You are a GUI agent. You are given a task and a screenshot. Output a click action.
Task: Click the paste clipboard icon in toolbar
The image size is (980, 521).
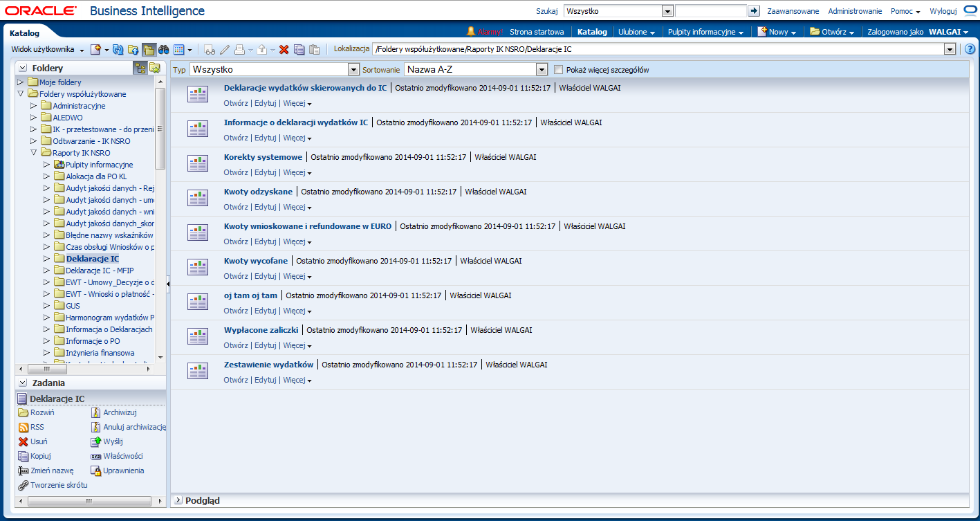pyautogui.click(x=314, y=49)
